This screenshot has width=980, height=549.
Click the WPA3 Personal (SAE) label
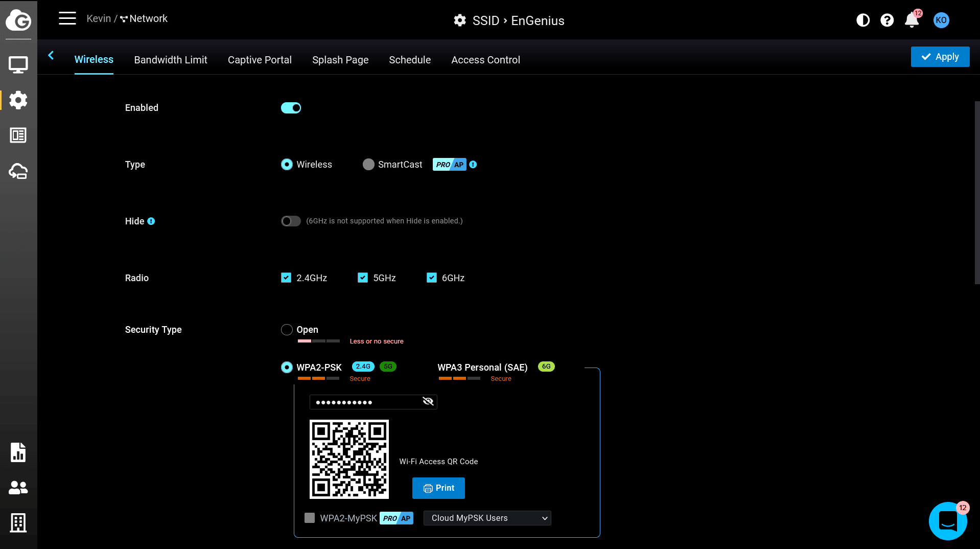482,368
